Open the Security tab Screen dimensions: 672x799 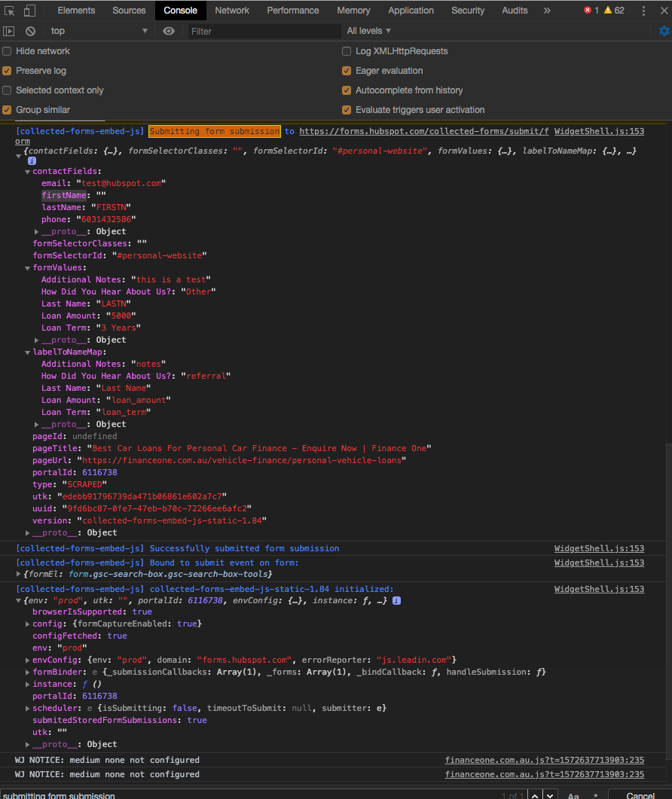[x=468, y=11]
